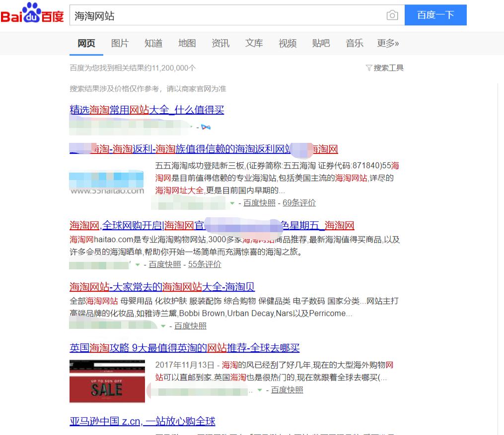The image size is (504, 435).
Task: Open the 69条评价 reviews link
Action: click(x=299, y=203)
